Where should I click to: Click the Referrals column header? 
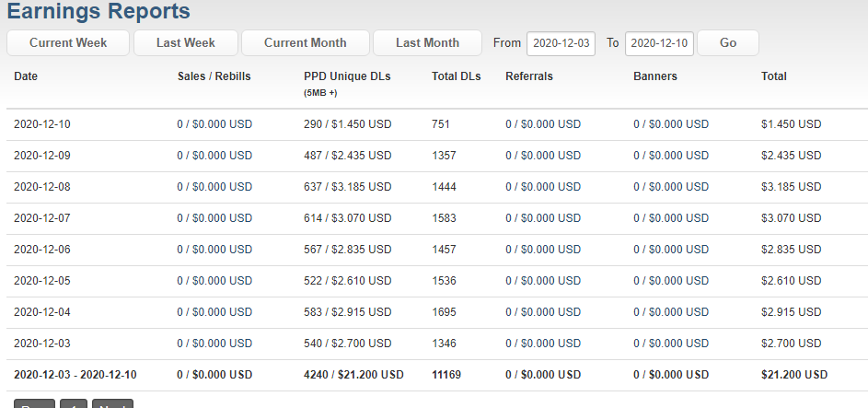coord(529,76)
